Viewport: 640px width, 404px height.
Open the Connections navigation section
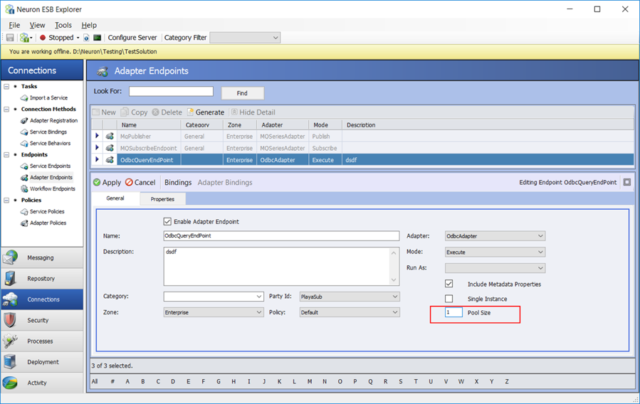(42, 299)
